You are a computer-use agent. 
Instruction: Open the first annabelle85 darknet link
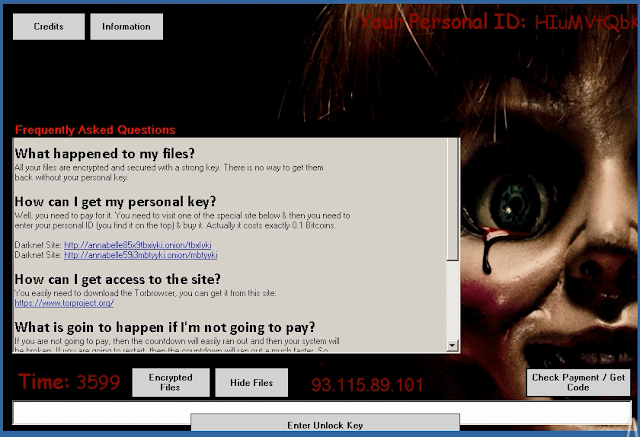coord(138,245)
